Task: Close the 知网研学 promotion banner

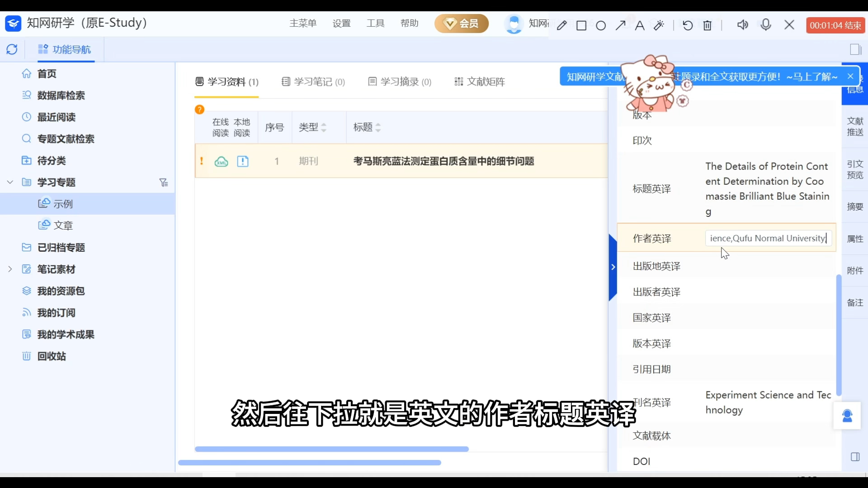Action: pos(850,76)
